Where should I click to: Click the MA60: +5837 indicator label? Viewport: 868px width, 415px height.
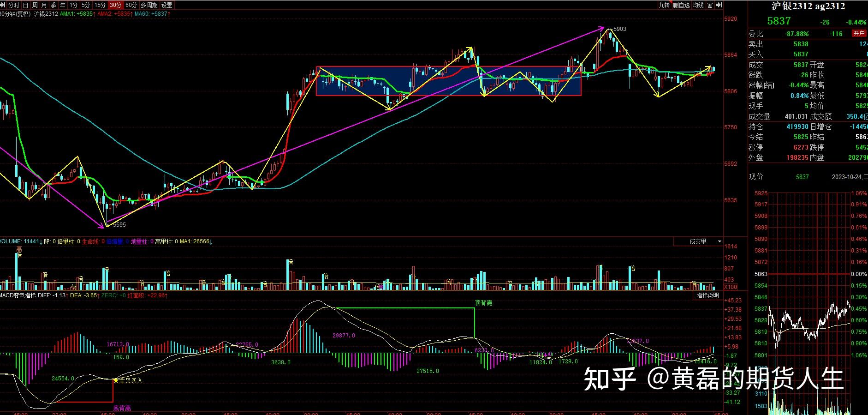point(153,14)
